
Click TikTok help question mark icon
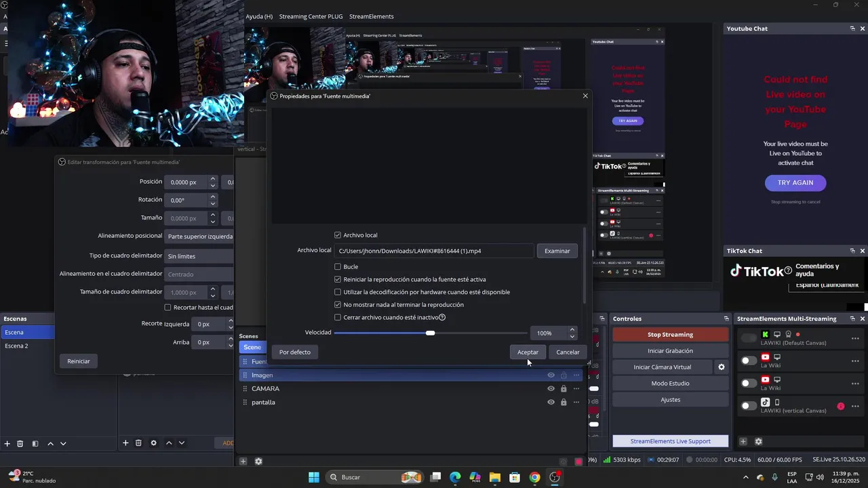788,271
